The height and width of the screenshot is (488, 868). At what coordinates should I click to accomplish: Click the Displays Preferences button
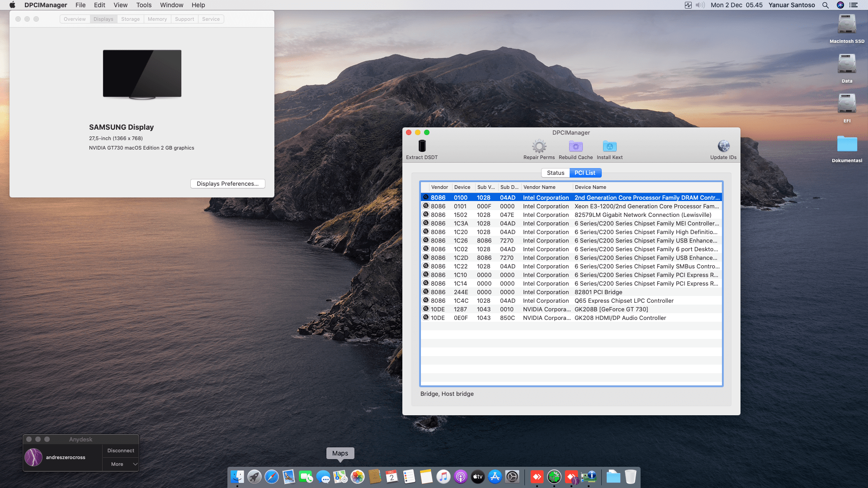(227, 183)
